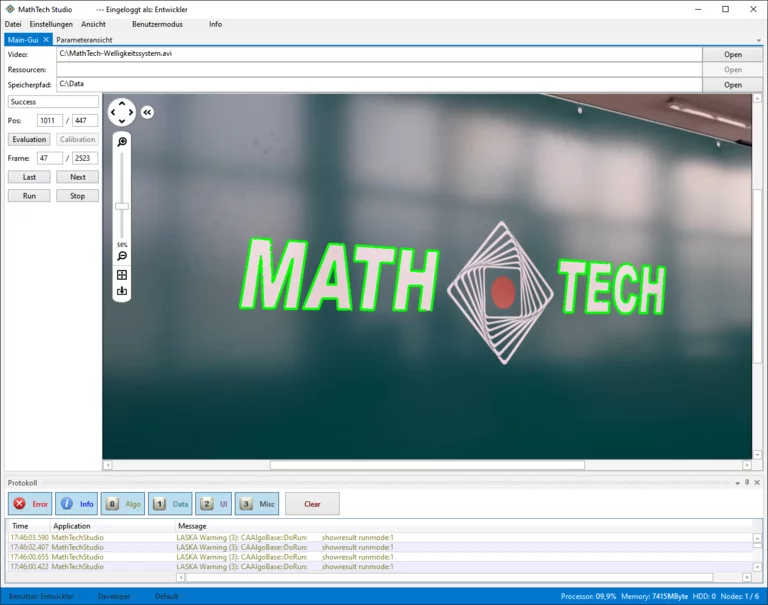Open the Protokoll panel dropdown arrow
768x605 pixels.
pyautogui.click(x=737, y=483)
